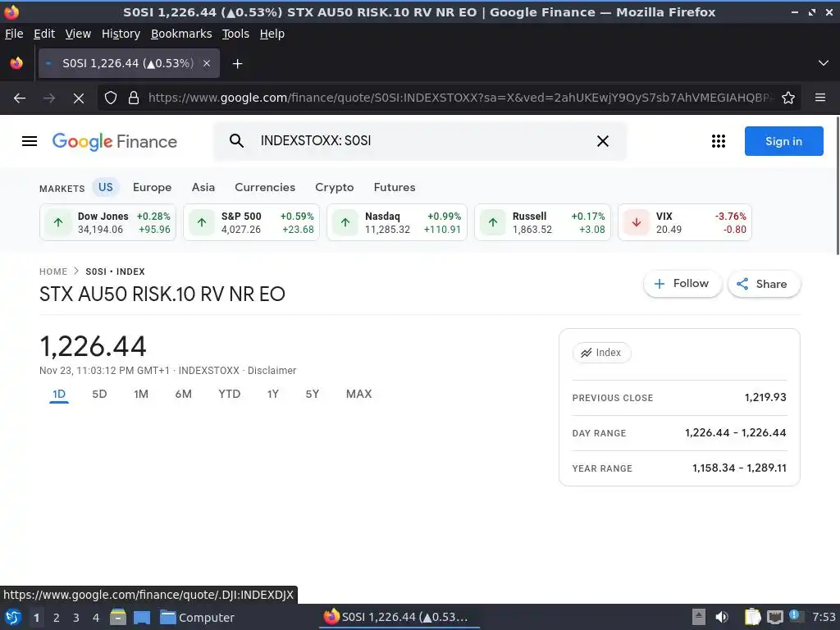This screenshot has width=840, height=630.
Task: Open the Edit menu
Action: [44, 34]
